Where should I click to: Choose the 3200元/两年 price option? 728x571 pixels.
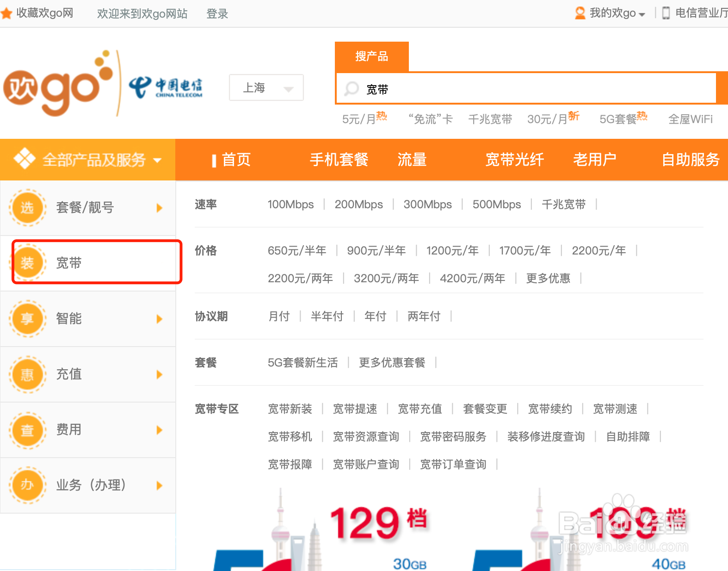click(386, 278)
